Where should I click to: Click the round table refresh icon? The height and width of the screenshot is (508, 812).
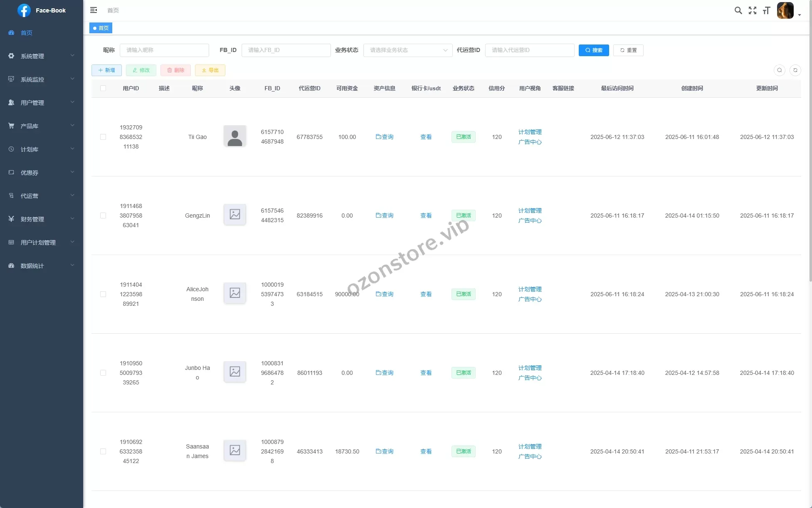[795, 70]
